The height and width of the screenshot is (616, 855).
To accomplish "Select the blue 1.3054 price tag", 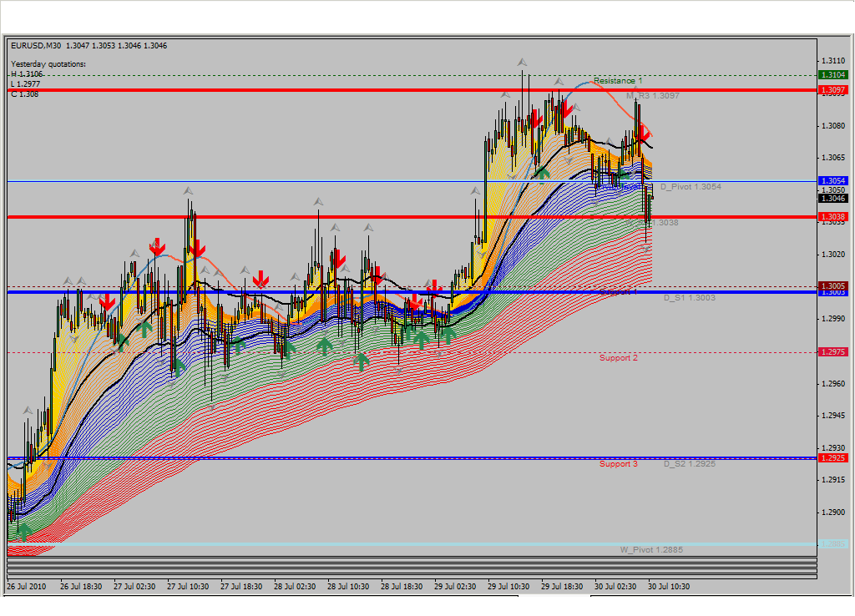I will (x=832, y=180).
